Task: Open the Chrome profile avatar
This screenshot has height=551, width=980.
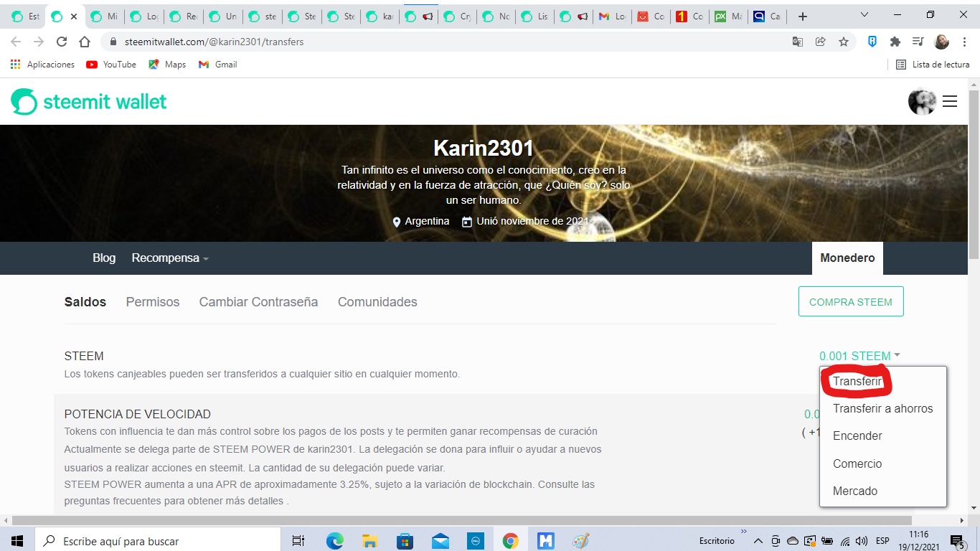Action: point(941,42)
